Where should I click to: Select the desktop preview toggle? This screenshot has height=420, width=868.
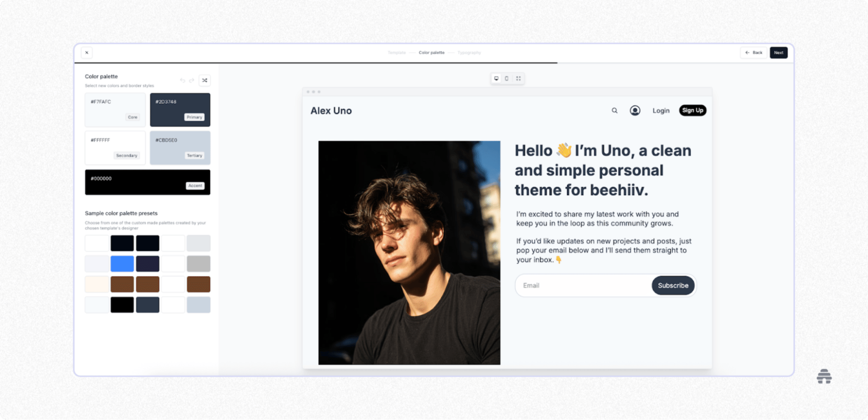[x=496, y=78]
